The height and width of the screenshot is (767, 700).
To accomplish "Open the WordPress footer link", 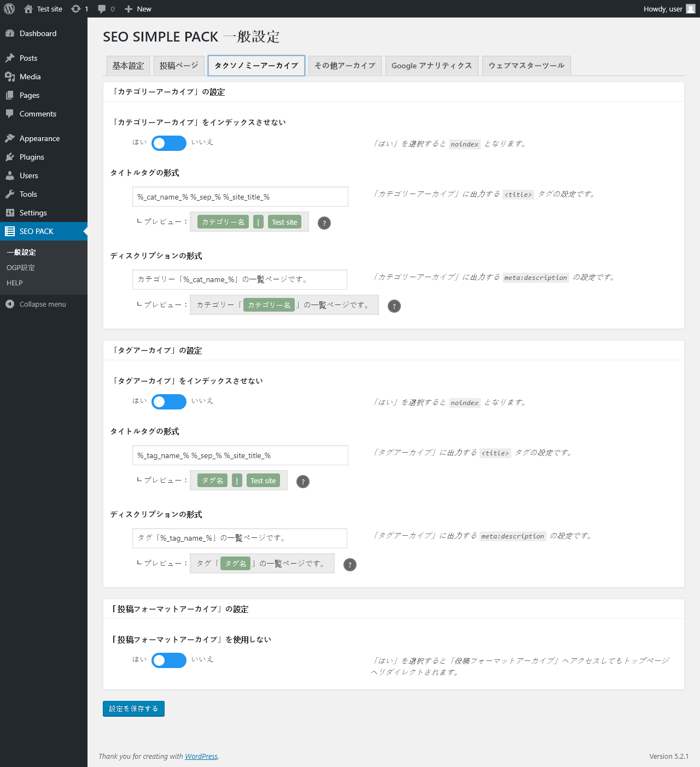I will tap(201, 756).
